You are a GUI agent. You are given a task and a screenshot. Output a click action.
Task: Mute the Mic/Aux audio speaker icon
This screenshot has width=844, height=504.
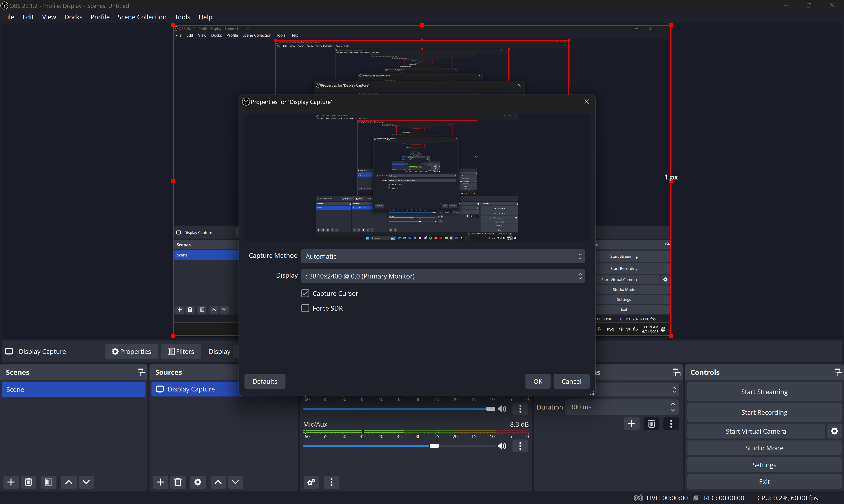[502, 446]
